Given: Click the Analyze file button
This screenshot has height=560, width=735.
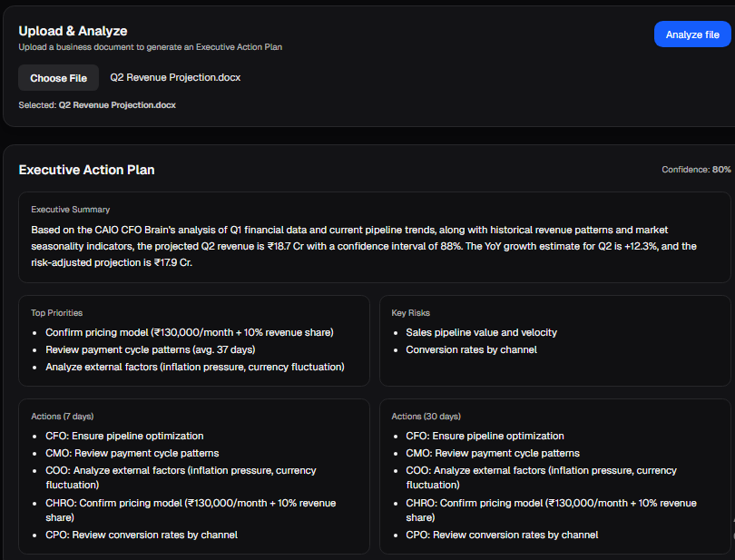Looking at the screenshot, I should click(691, 34).
